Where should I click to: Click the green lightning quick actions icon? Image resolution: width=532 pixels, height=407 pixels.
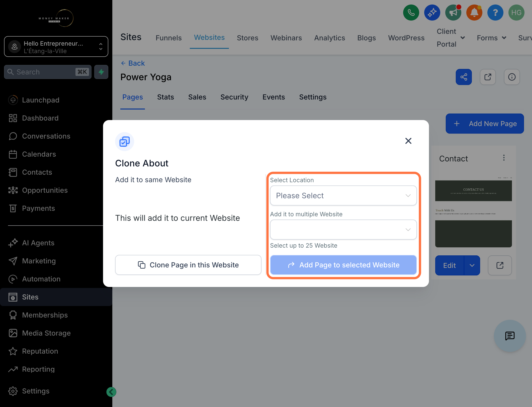101,72
